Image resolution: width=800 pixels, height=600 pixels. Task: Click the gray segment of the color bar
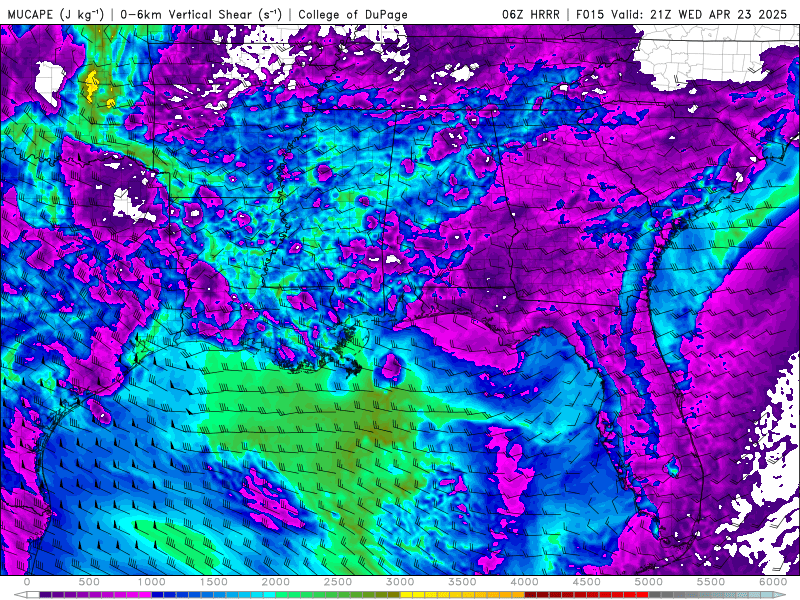[x=680, y=595]
